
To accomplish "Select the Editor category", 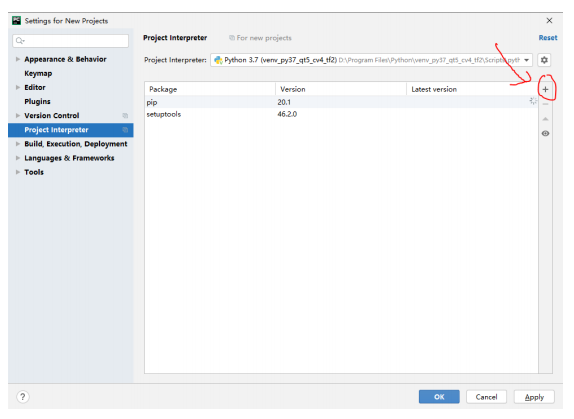I will click(x=35, y=87).
